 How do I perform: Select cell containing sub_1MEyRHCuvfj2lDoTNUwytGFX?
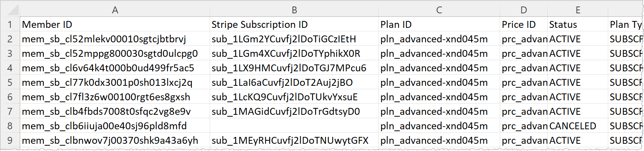(294, 140)
